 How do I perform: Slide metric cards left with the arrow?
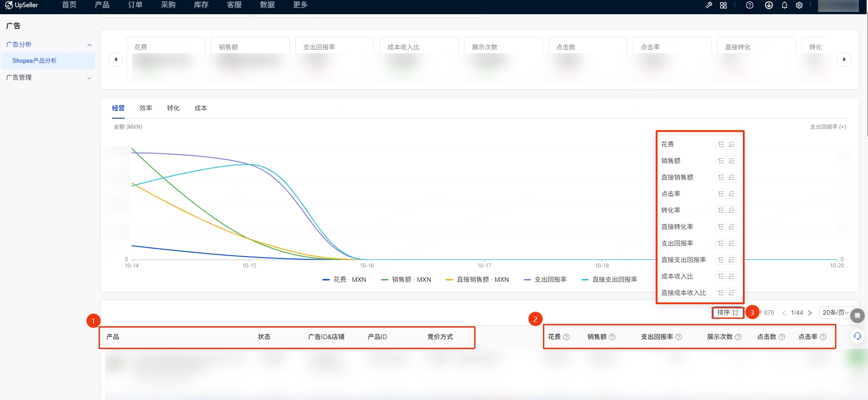[x=116, y=60]
